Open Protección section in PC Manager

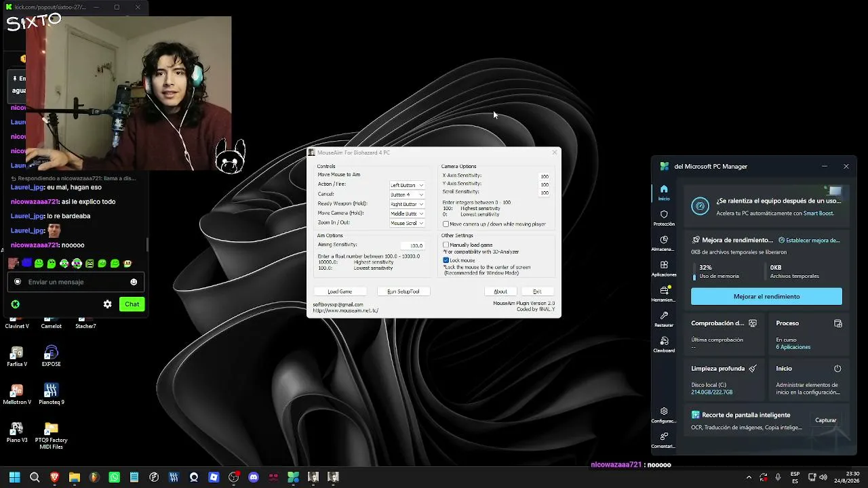click(664, 218)
